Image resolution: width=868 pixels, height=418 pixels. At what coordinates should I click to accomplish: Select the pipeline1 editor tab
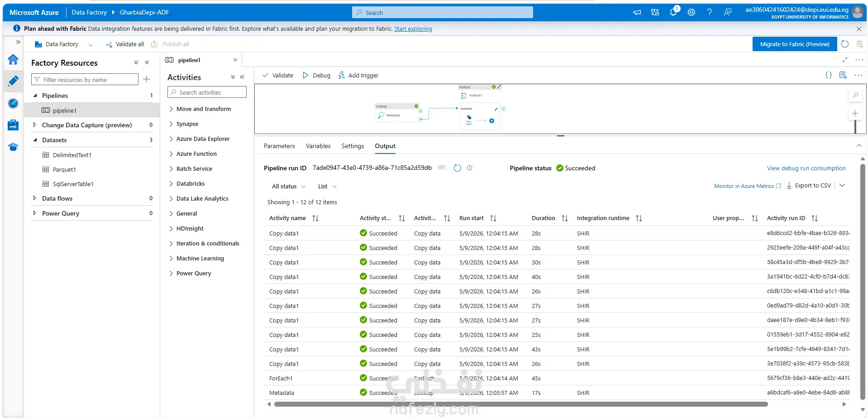pyautogui.click(x=201, y=60)
